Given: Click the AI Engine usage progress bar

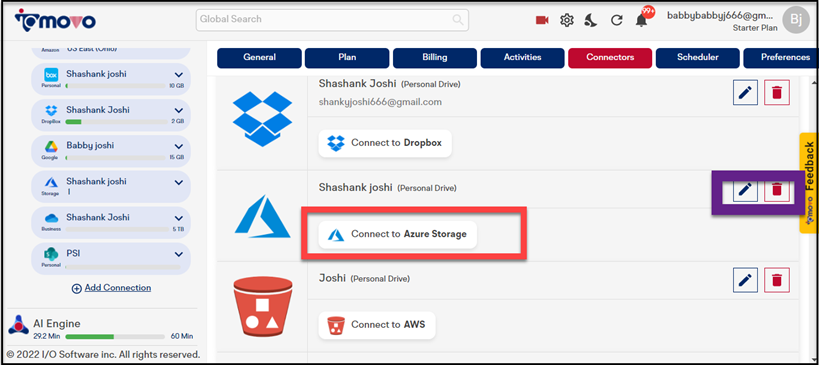Looking at the screenshot, I should (x=114, y=336).
